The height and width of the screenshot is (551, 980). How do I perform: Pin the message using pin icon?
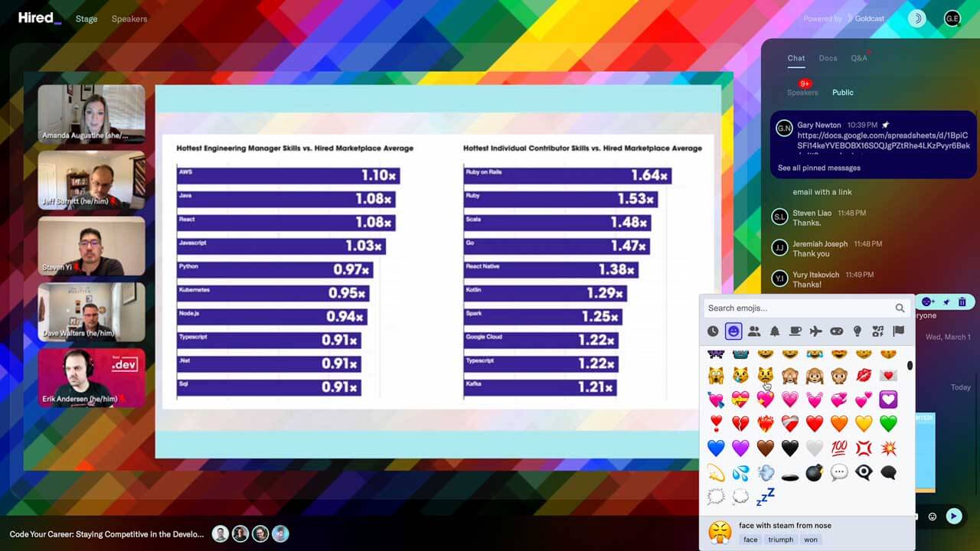pyautogui.click(x=946, y=302)
